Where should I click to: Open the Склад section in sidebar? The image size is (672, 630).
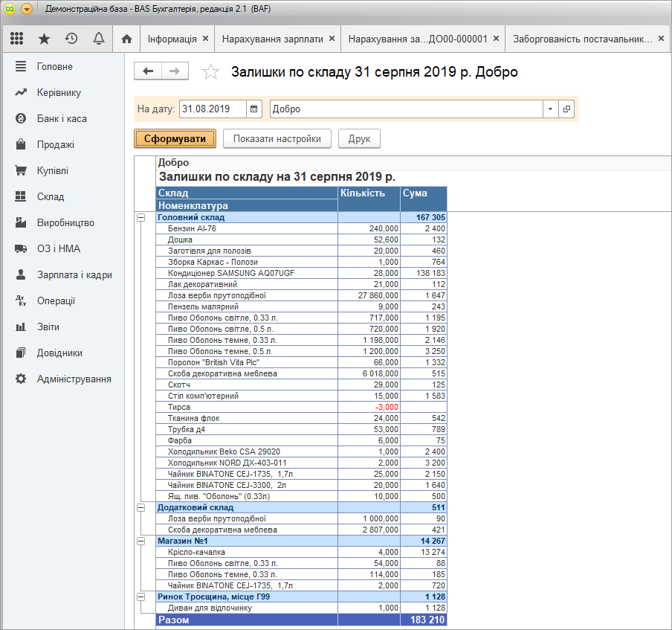(x=51, y=197)
